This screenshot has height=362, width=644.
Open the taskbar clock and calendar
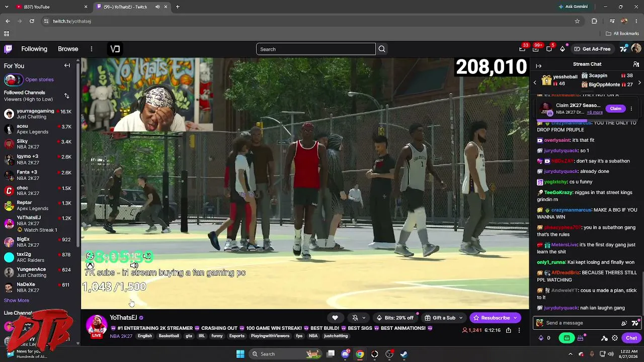[x=629, y=354]
